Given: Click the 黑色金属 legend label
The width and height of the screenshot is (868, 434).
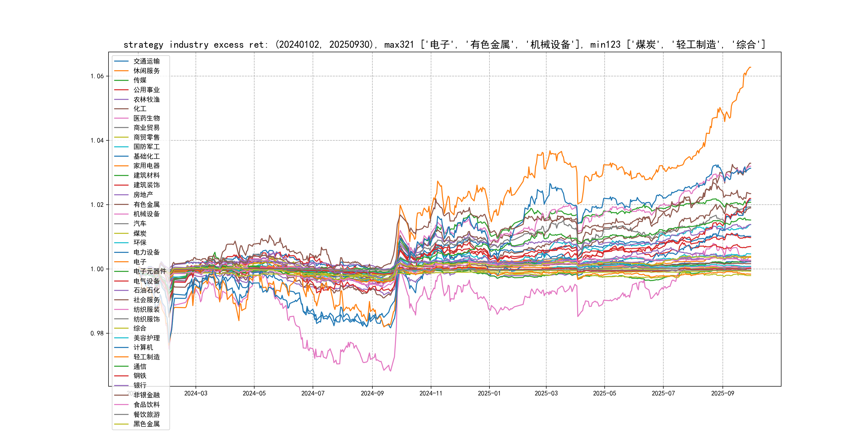Looking at the screenshot, I should [146, 424].
